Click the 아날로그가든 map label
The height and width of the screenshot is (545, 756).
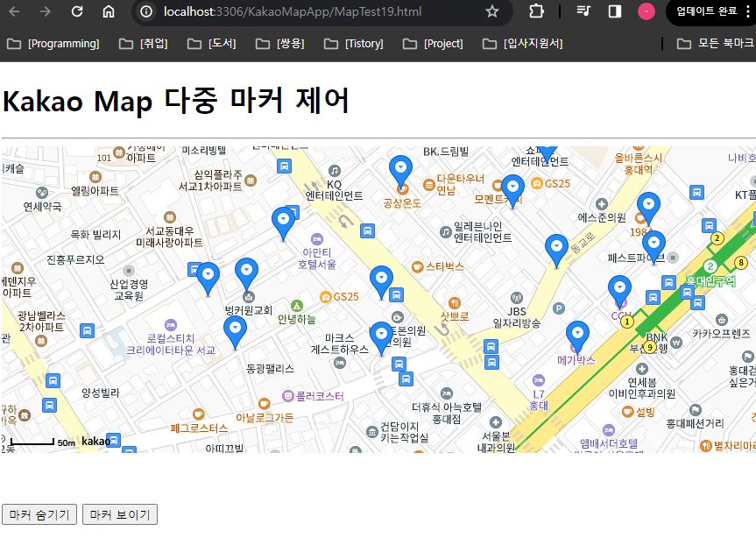pos(265,418)
